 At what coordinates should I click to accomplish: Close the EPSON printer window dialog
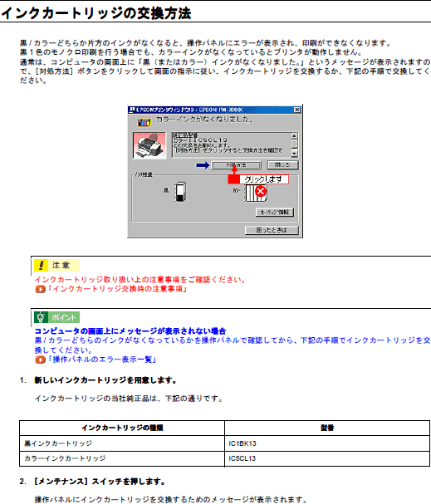[x=297, y=110]
